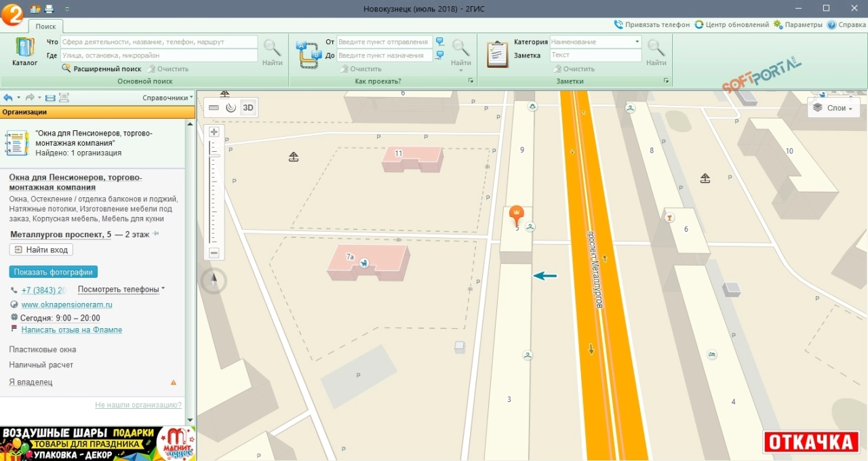Click the До destination point field

point(384,55)
